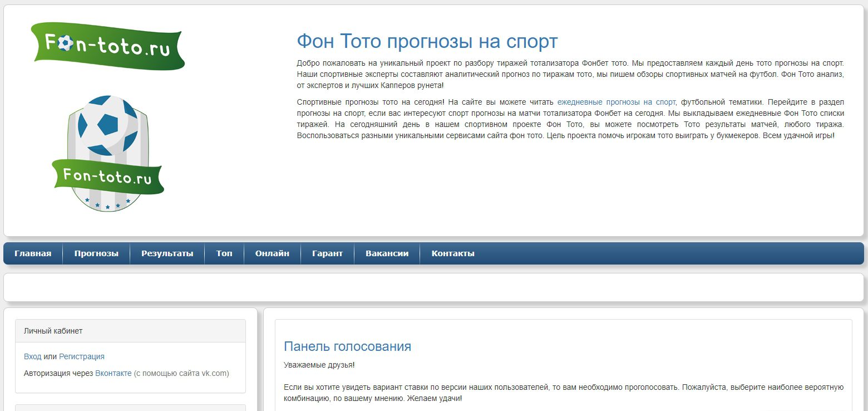This screenshot has width=868, height=411.
Task: Open the Контакты page
Action: 452,253
